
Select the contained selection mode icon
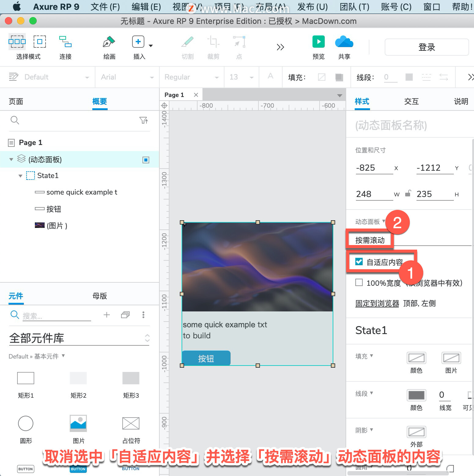(40, 42)
